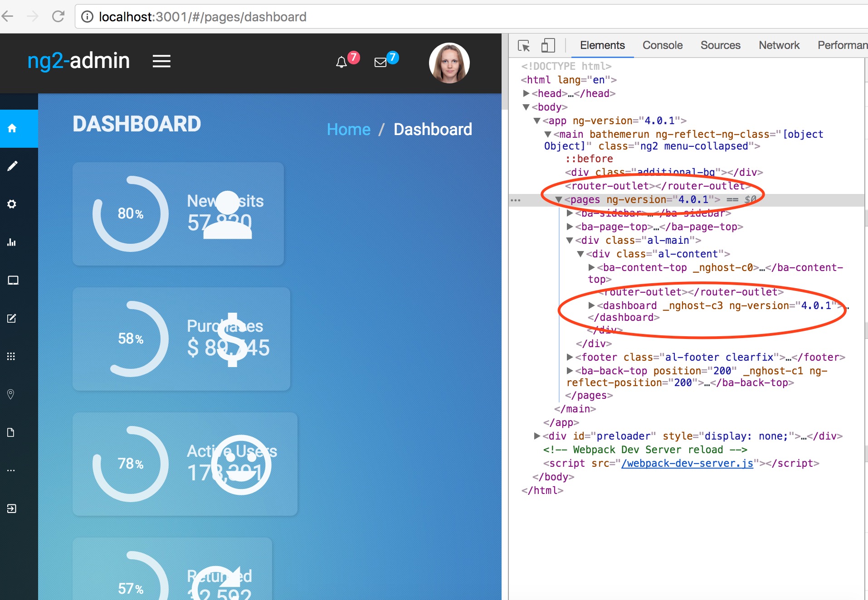This screenshot has width=868, height=600.
Task: Click the ng2-admin logo
Action: (x=78, y=61)
